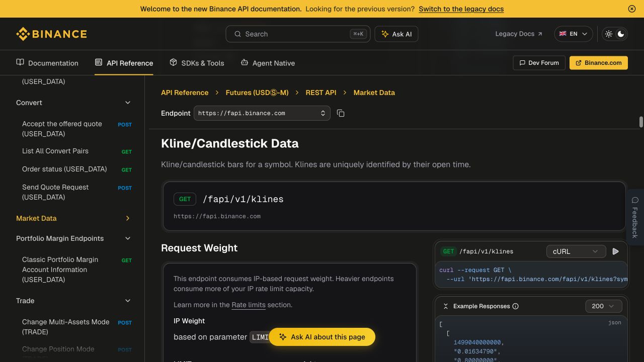Collapse the Convert sidebar section
The width and height of the screenshot is (644, 362).
pos(74,103)
